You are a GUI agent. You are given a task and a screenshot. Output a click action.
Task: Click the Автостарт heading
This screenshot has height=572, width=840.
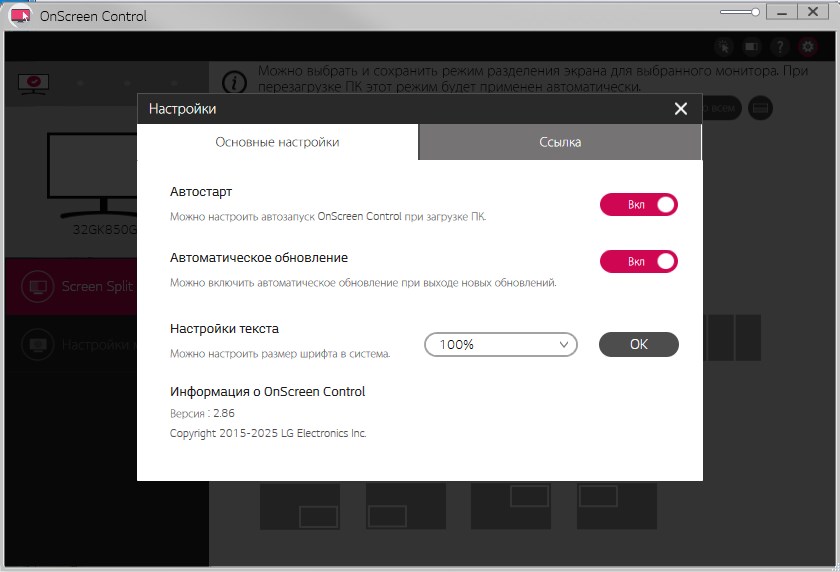pos(201,192)
